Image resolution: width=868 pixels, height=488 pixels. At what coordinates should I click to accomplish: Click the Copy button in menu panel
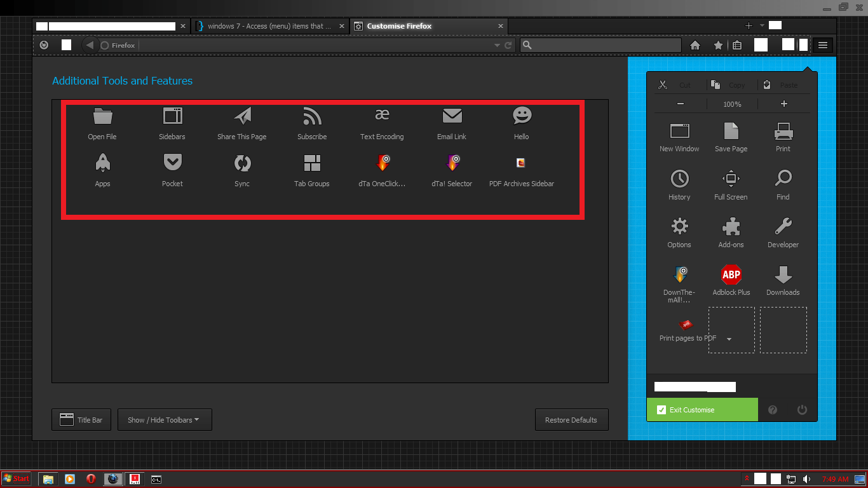click(x=728, y=85)
